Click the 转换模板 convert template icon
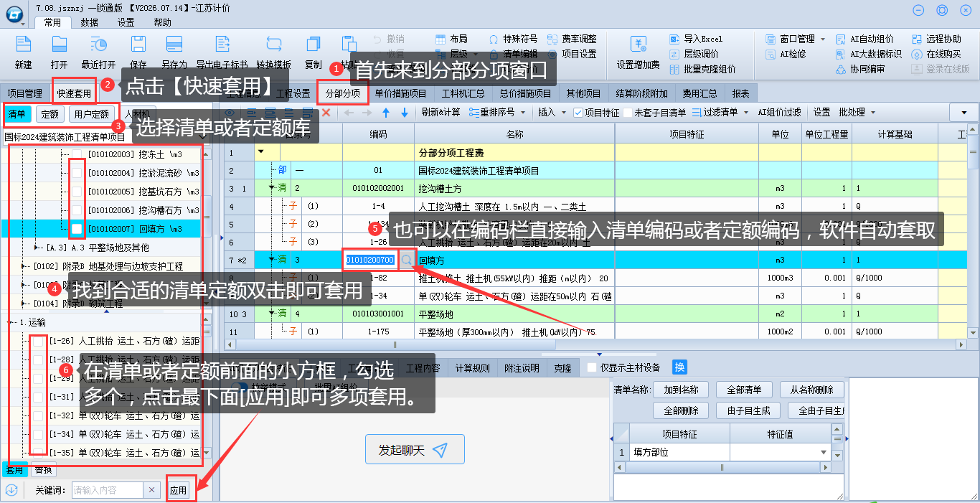The width and height of the screenshot is (980, 503). [273, 44]
